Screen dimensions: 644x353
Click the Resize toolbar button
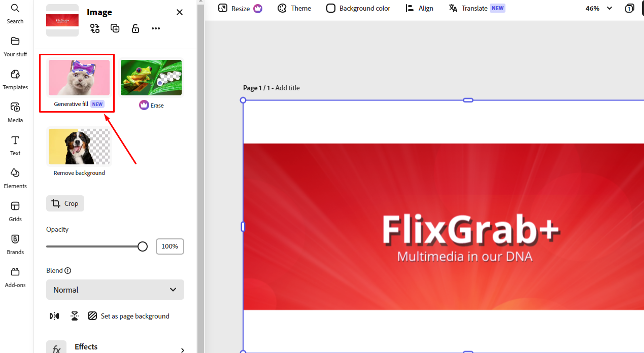[x=240, y=9]
